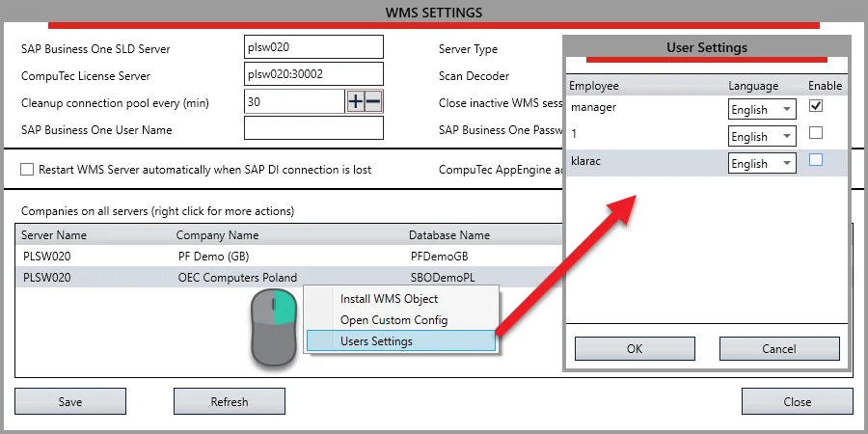
Task: Toggle Enable checkbox for manager
Action: click(x=815, y=106)
